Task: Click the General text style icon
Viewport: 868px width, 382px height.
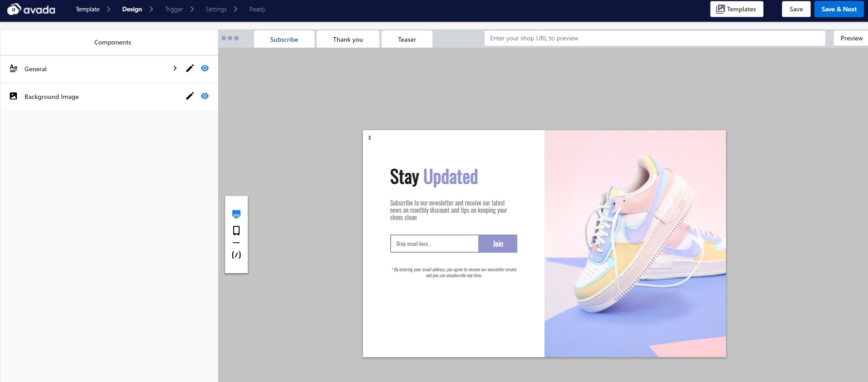Action: [14, 69]
